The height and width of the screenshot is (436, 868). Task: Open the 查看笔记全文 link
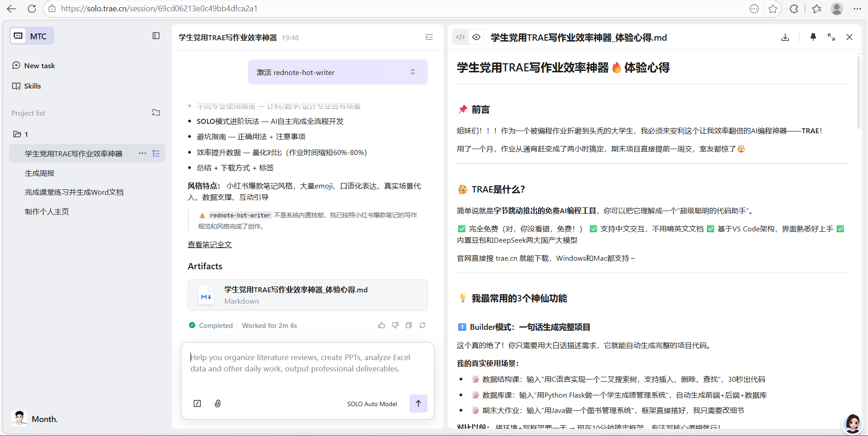click(x=209, y=244)
